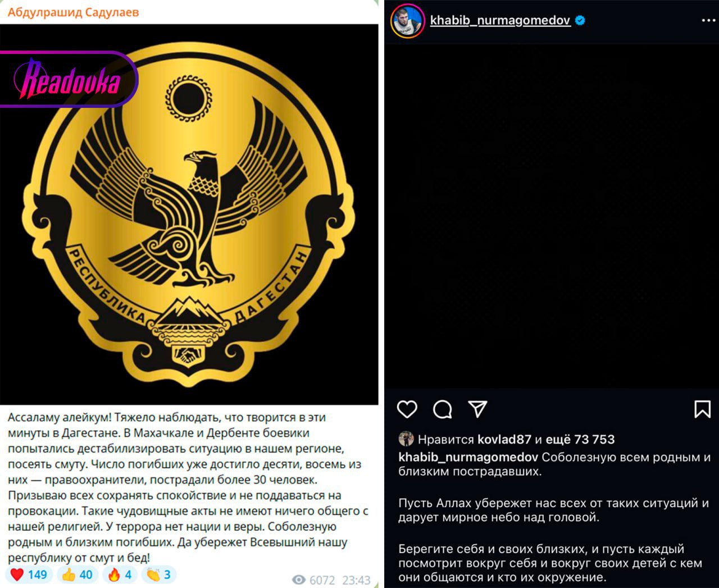Screen dimensions: 719x588
Task: Toggle the red heart reaction with 149
Action: click(x=29, y=575)
